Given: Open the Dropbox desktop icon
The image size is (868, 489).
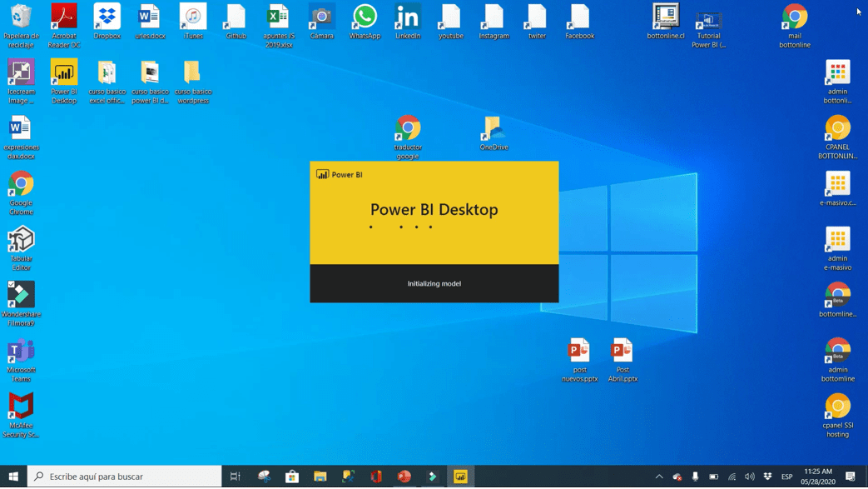Looking at the screenshot, I should tap(107, 18).
